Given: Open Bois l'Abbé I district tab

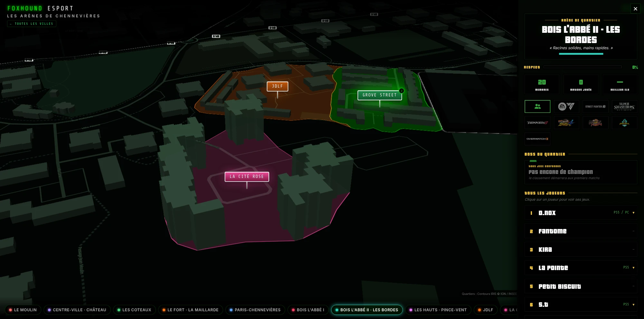Looking at the screenshot, I should pos(308,310).
